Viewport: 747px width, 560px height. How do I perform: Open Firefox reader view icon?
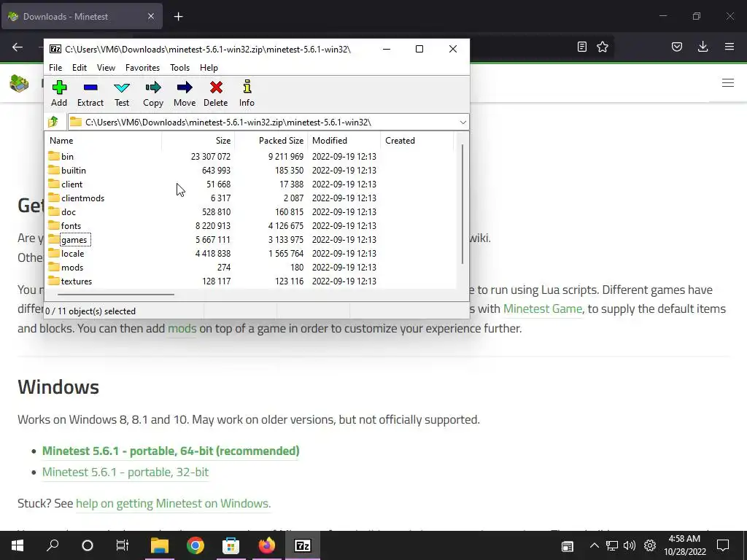click(x=581, y=47)
